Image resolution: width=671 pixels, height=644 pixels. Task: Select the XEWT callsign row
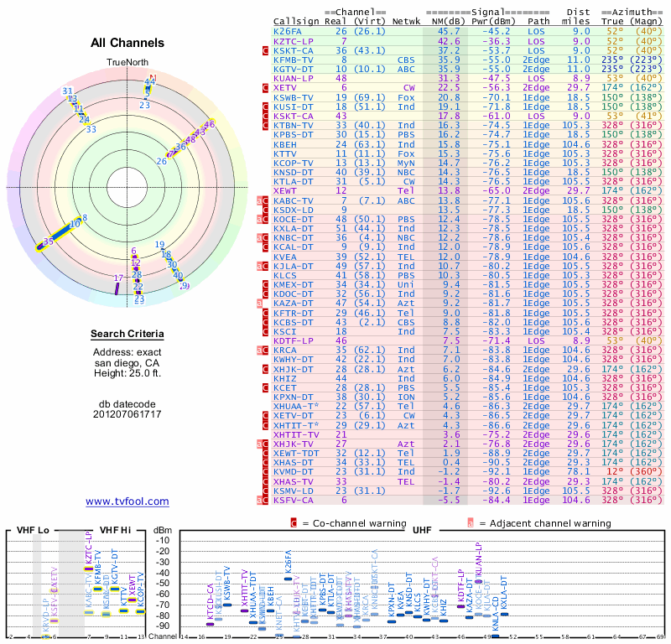click(468, 191)
